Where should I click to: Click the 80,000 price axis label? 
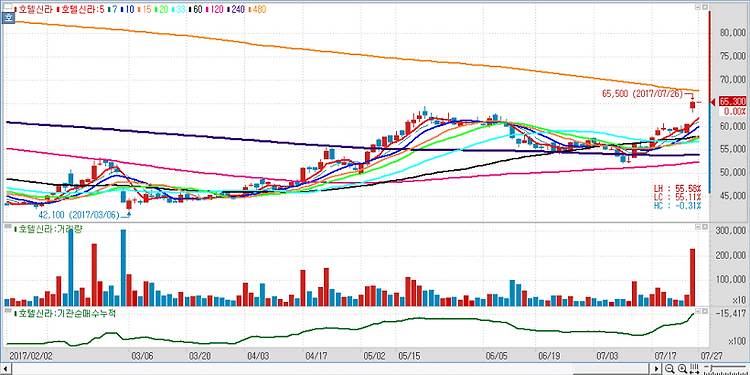[732, 33]
